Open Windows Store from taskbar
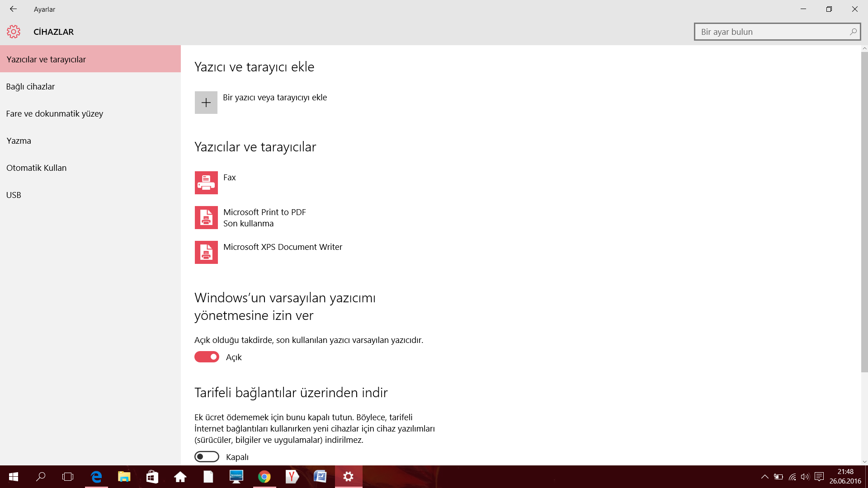This screenshot has width=868, height=488. (152, 477)
